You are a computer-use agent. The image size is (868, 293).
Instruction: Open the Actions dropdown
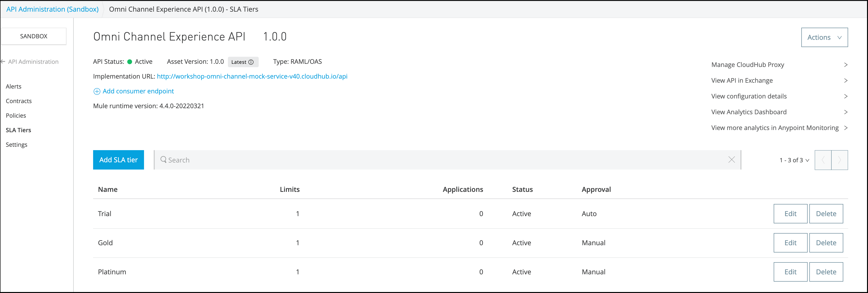[x=825, y=37]
